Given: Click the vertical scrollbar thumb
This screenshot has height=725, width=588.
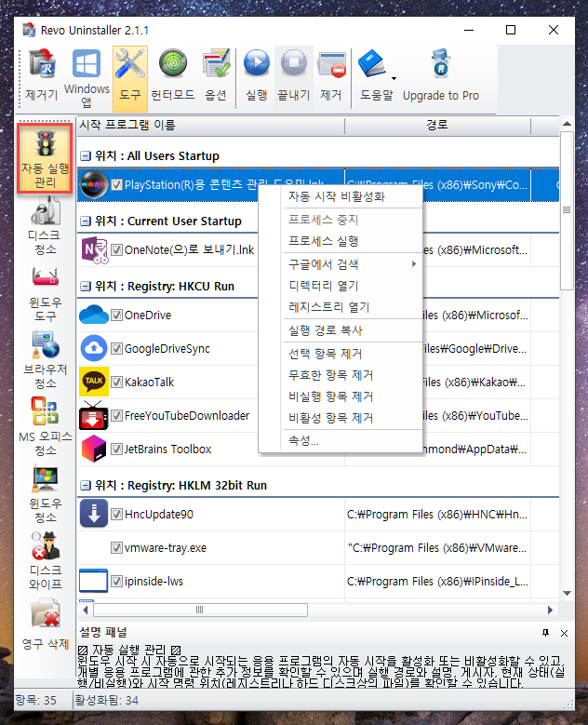Looking at the screenshot, I should 567,210.
